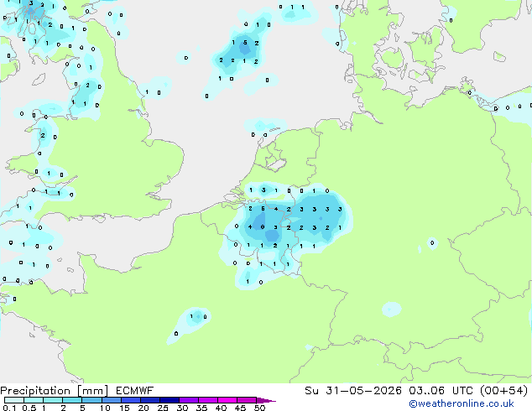Click the legend scale value '25'

(x=163, y=408)
